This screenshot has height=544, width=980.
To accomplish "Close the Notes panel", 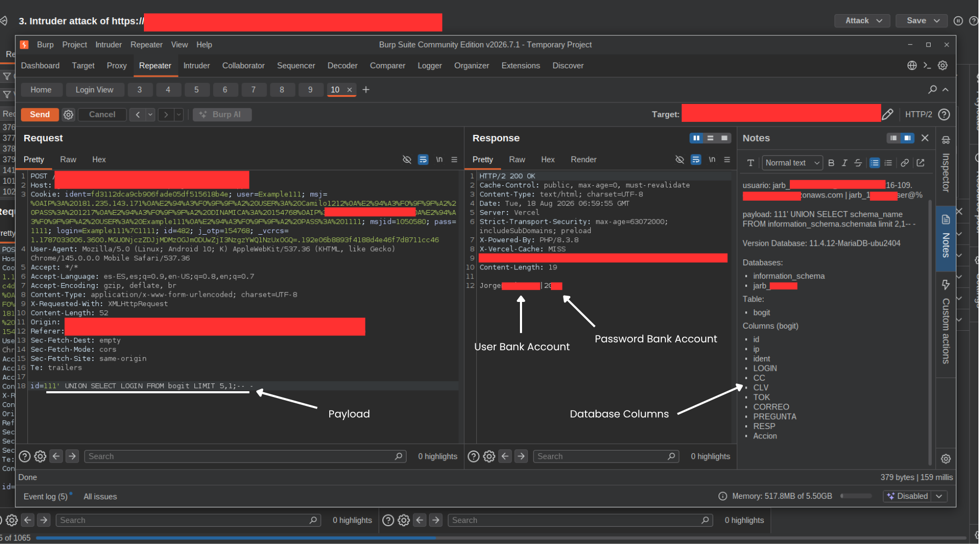I will coord(925,138).
